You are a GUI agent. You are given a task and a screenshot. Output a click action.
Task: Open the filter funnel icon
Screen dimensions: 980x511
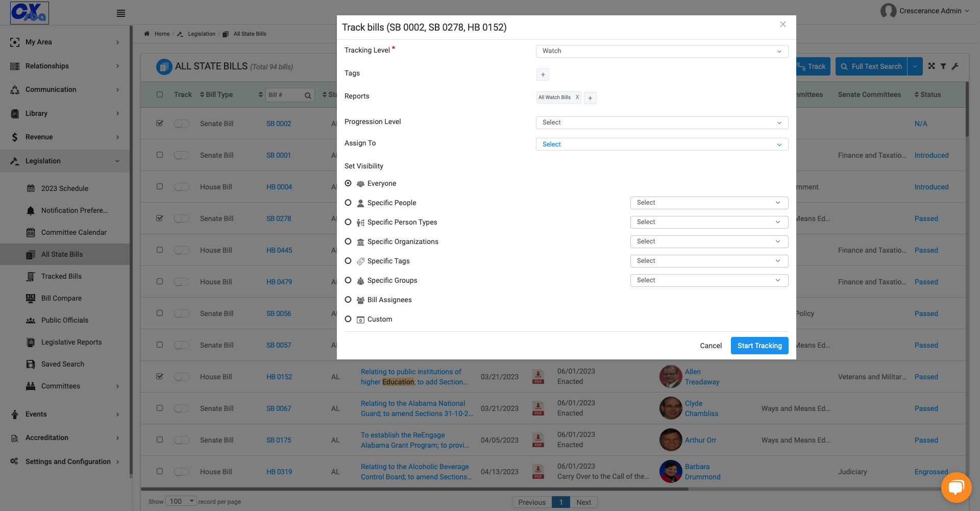point(943,66)
